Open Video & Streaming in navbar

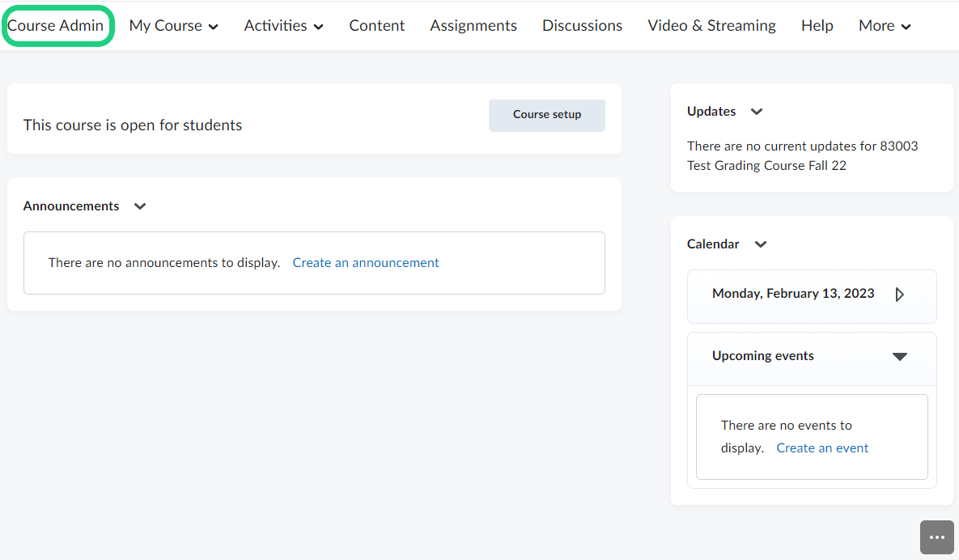point(711,26)
